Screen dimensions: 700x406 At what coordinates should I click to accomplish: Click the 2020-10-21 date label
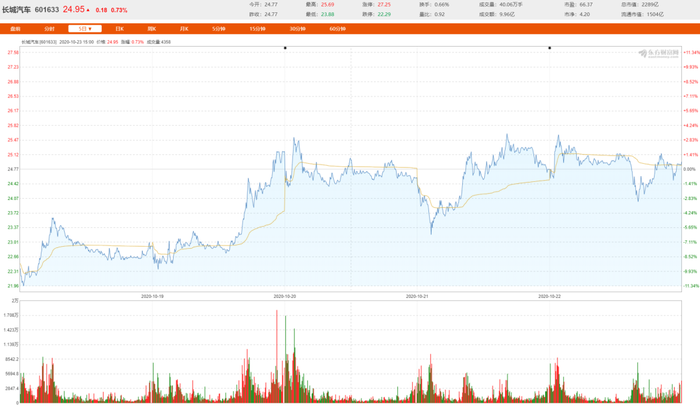417,296
